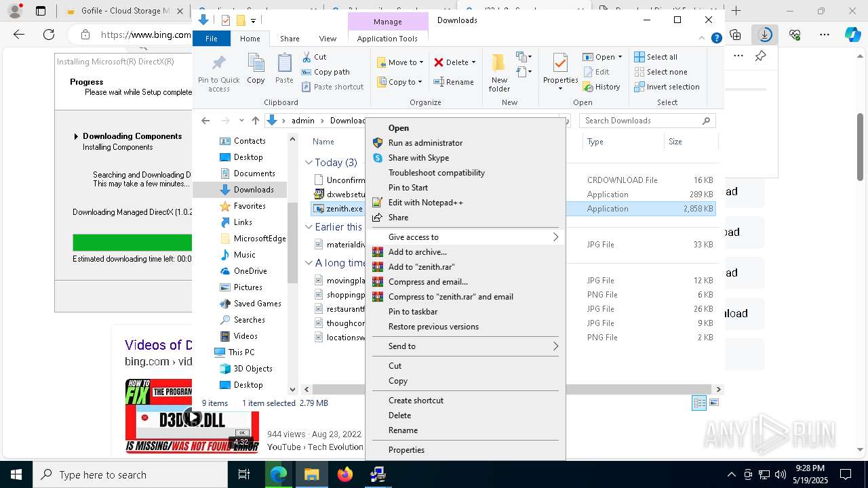
Task: Switch to Share ribbon tab
Action: coord(290,39)
